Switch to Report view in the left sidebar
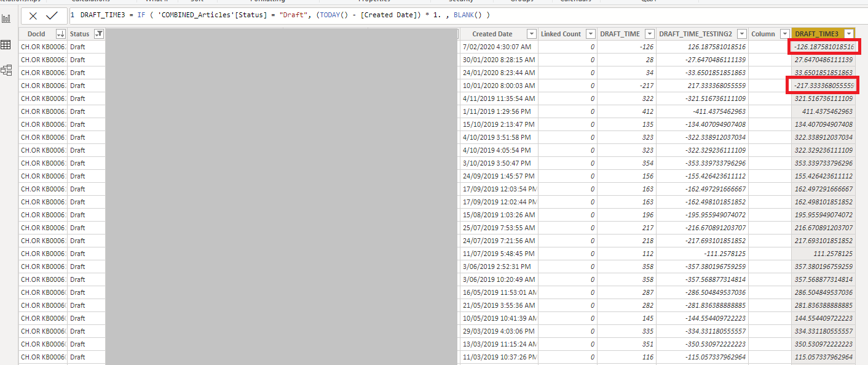This screenshot has height=365, width=868. 6,18
